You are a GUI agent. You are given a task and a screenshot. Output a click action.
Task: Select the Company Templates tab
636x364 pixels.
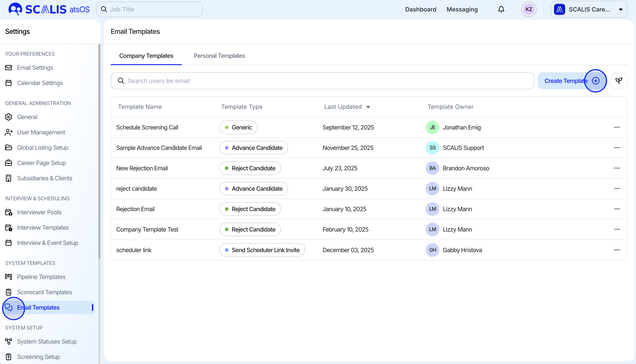click(146, 56)
